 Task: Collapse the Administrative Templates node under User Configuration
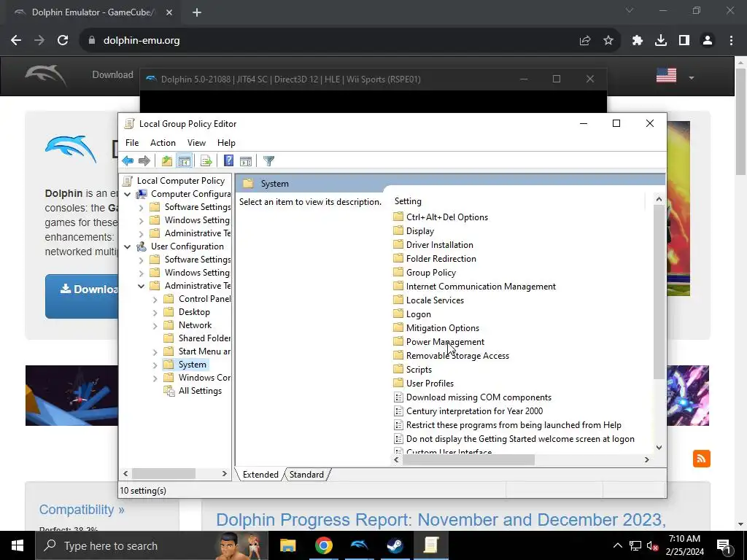(x=141, y=286)
